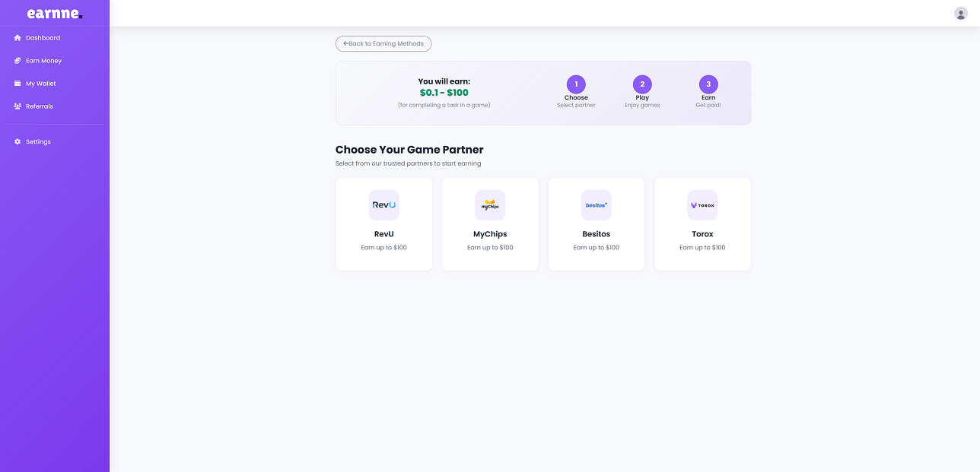
Task: Click step 2 Play circle badge
Action: click(x=642, y=84)
